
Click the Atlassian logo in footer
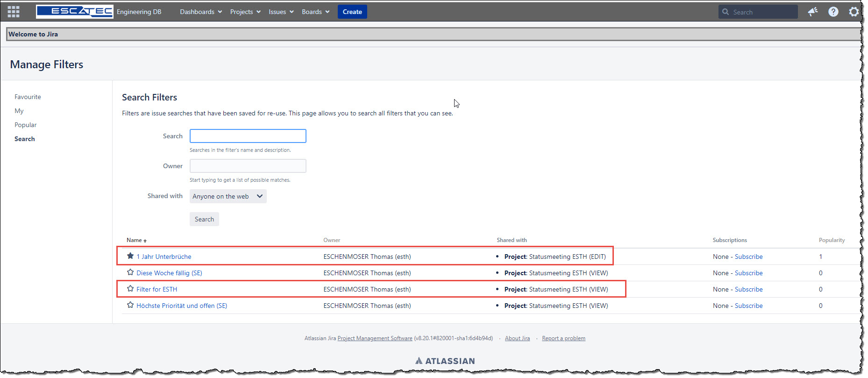(445, 361)
